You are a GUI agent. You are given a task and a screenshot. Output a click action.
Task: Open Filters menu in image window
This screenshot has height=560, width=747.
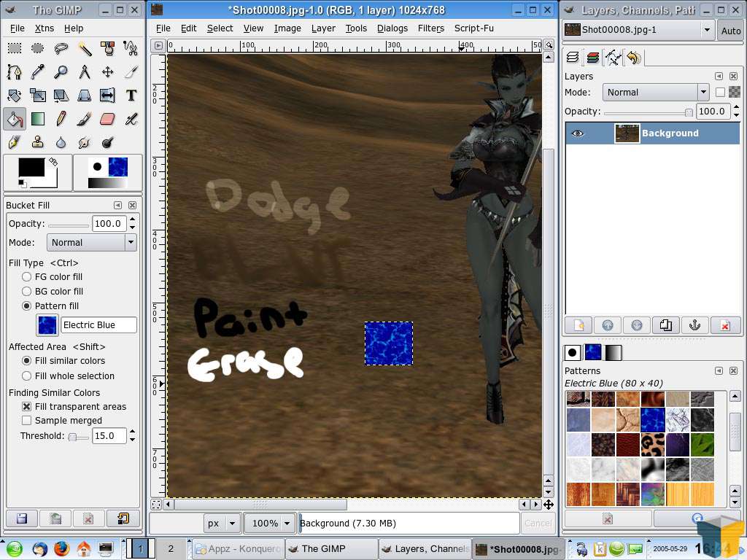[x=430, y=28]
